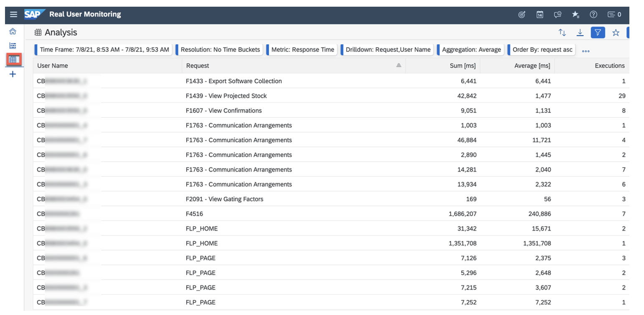Open the Drilldown: Request,User Name chip
Image resolution: width=644 pixels, height=315 pixels.
click(387, 50)
